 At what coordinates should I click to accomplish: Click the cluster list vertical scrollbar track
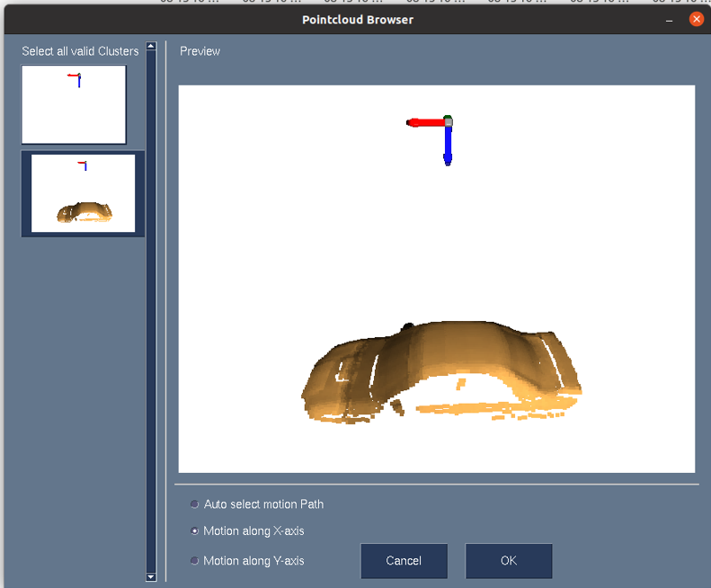[x=151, y=311]
